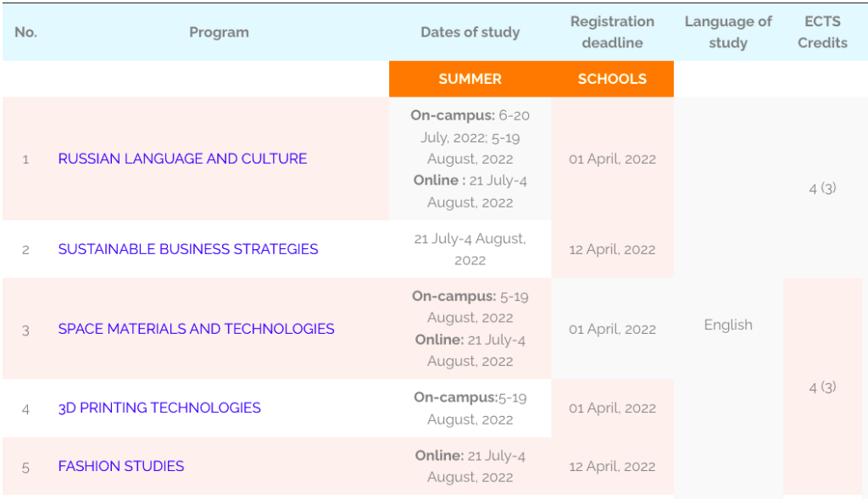
Task: Click Russian Language row's 01 April deadline
Action: tap(612, 159)
